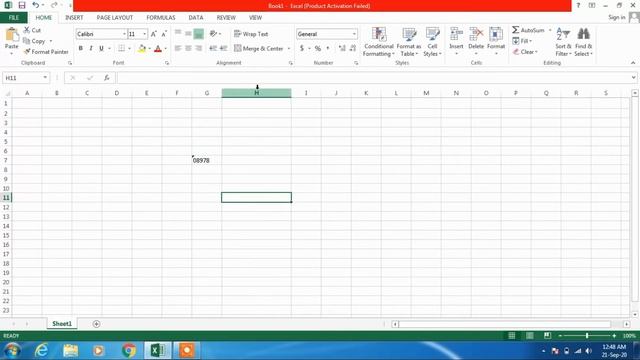Apply the yellow fill color bucket
640x360 pixels.
coord(142,49)
